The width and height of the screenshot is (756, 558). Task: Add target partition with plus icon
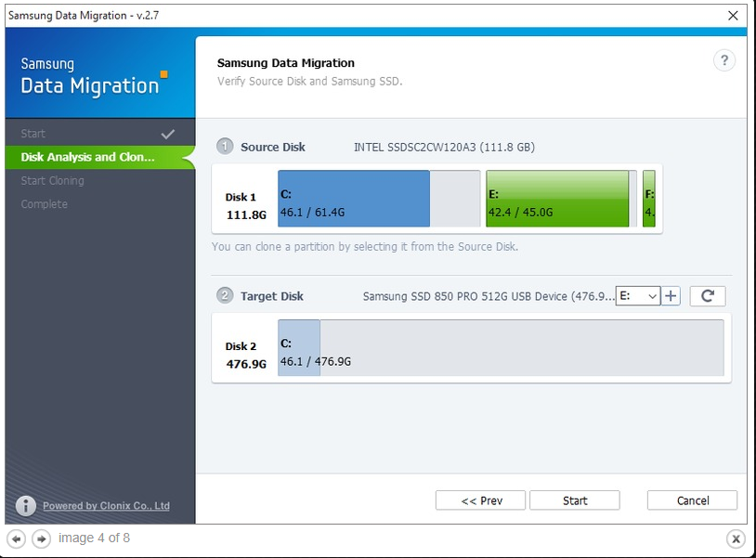tap(671, 296)
